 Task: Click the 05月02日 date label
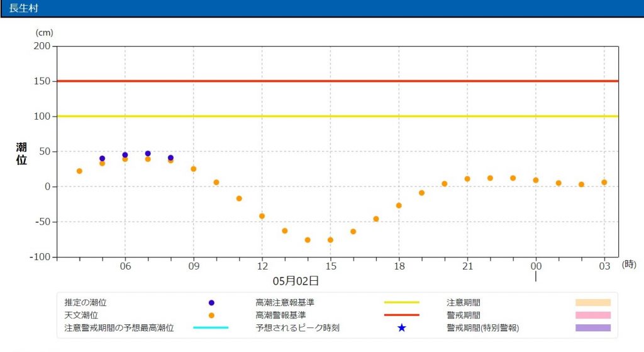pyautogui.click(x=296, y=281)
